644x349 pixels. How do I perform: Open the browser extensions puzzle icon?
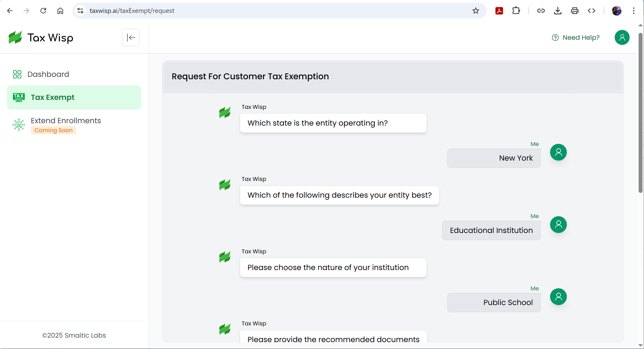pos(516,11)
